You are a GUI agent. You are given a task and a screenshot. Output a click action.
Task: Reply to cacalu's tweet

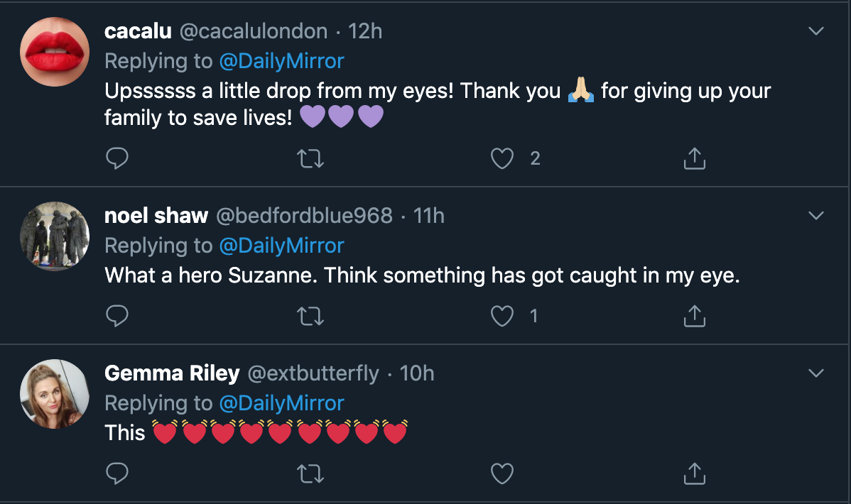coord(116,159)
